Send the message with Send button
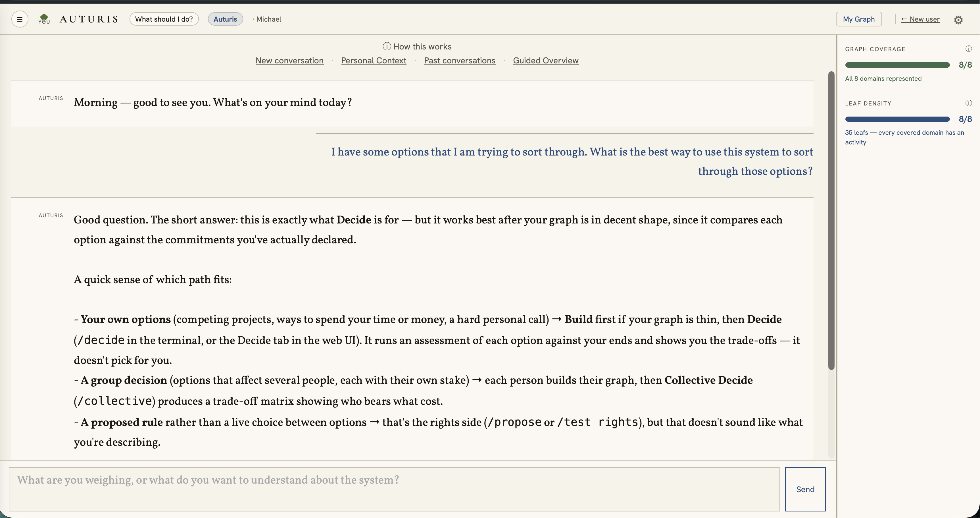 805,489
